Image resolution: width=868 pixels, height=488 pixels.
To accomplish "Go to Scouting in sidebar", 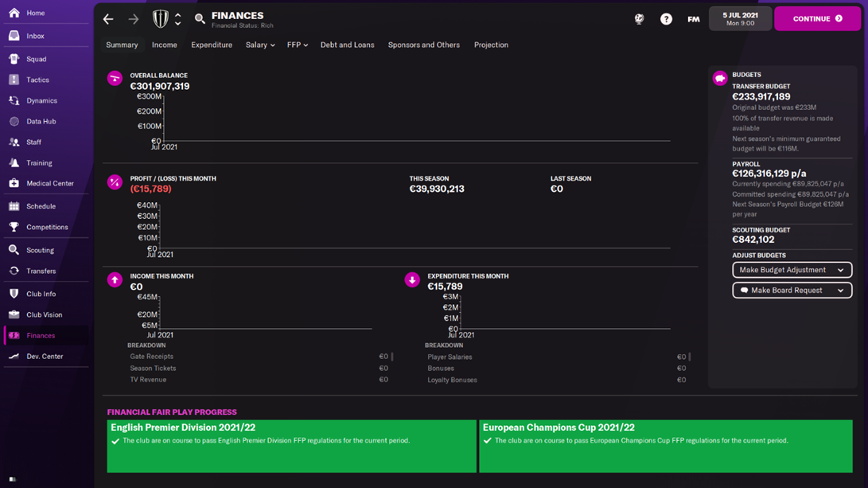I will (x=40, y=250).
